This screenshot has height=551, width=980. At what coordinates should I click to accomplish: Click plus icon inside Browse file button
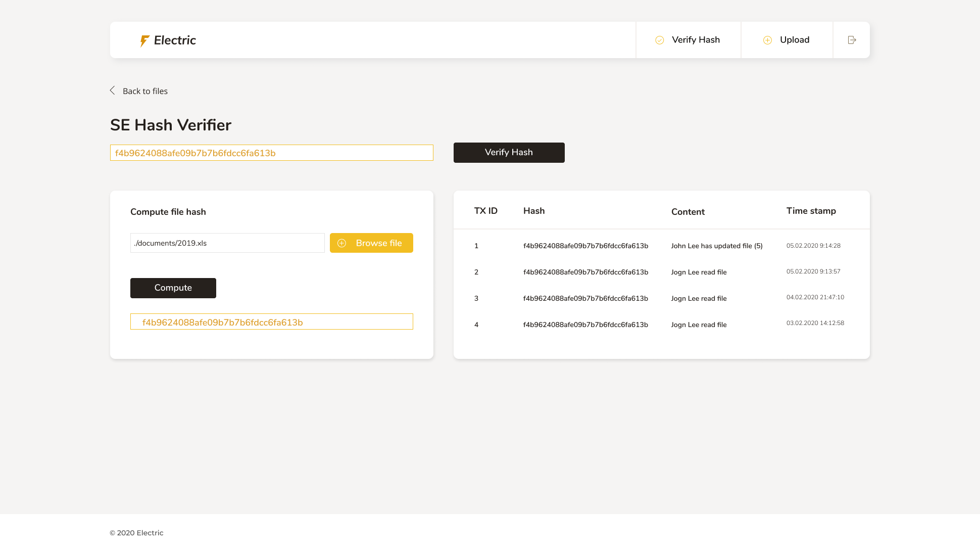342,243
